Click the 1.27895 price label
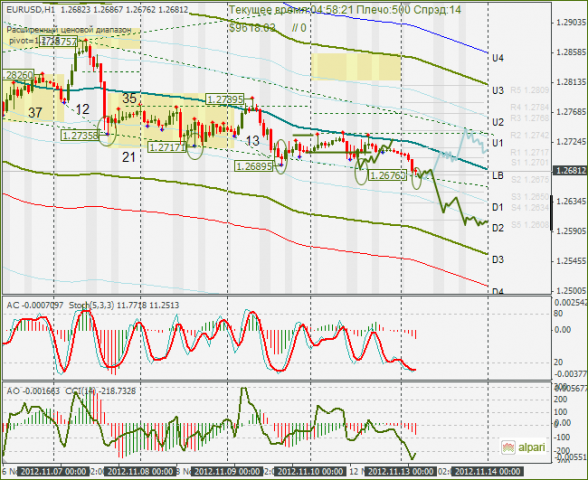This screenshot has width=588, height=480. click(225, 99)
